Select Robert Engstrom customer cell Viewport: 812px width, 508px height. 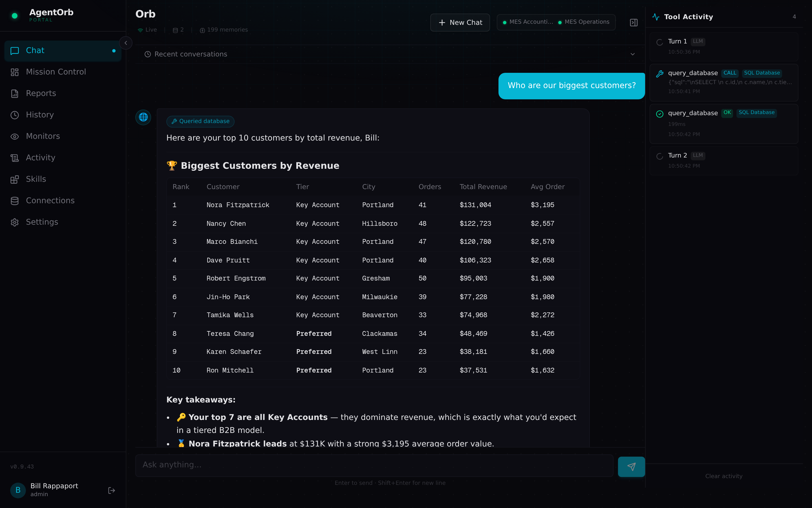pyautogui.click(x=236, y=279)
